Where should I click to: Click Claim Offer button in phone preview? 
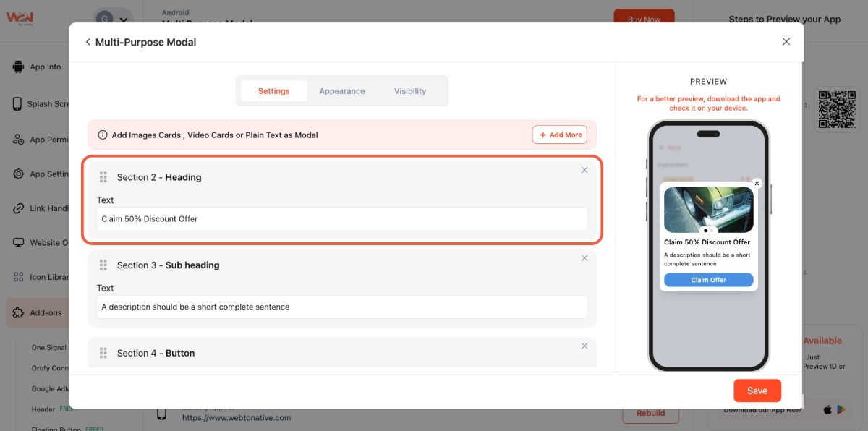tap(708, 280)
